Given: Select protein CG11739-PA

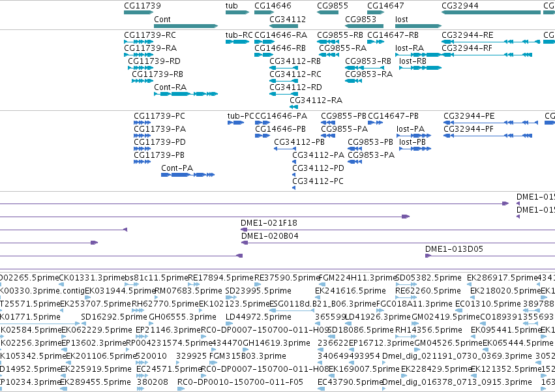Looking at the screenshot, I should 142,136.
